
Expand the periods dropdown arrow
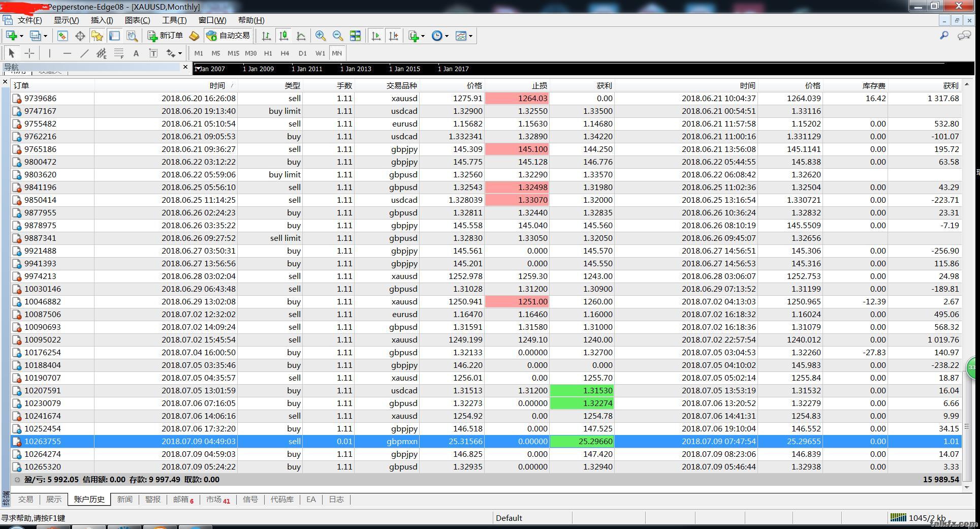tap(447, 36)
